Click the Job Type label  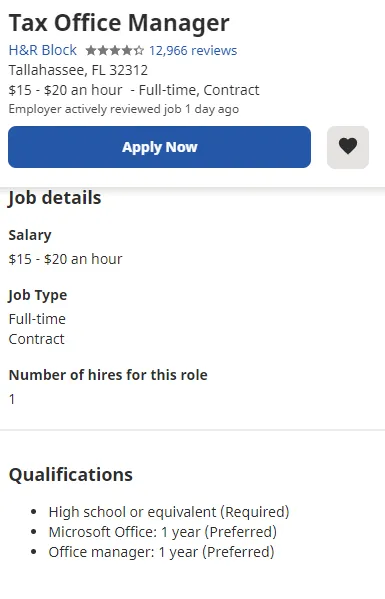(x=37, y=295)
